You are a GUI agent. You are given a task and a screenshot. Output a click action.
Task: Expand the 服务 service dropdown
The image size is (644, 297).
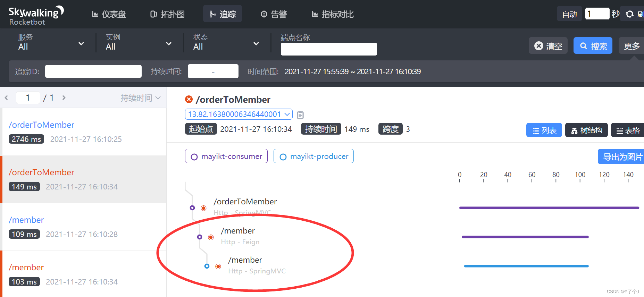coord(51,43)
